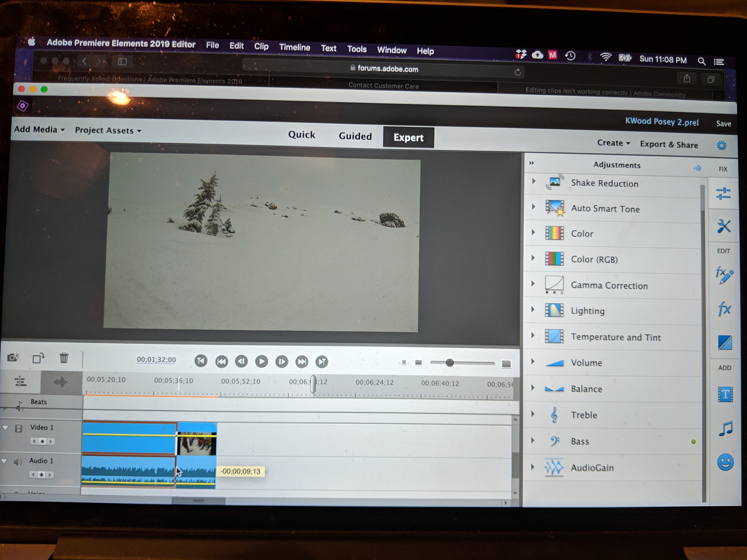Click the trash delete icon
This screenshot has height=560, width=747.
pos(64,357)
